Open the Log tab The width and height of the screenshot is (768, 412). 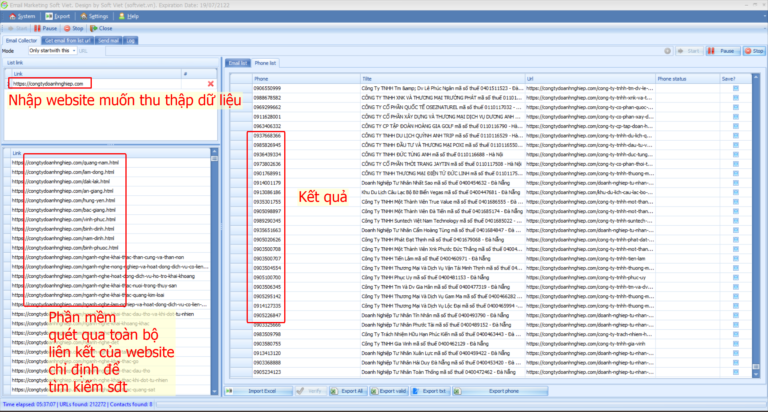point(131,41)
